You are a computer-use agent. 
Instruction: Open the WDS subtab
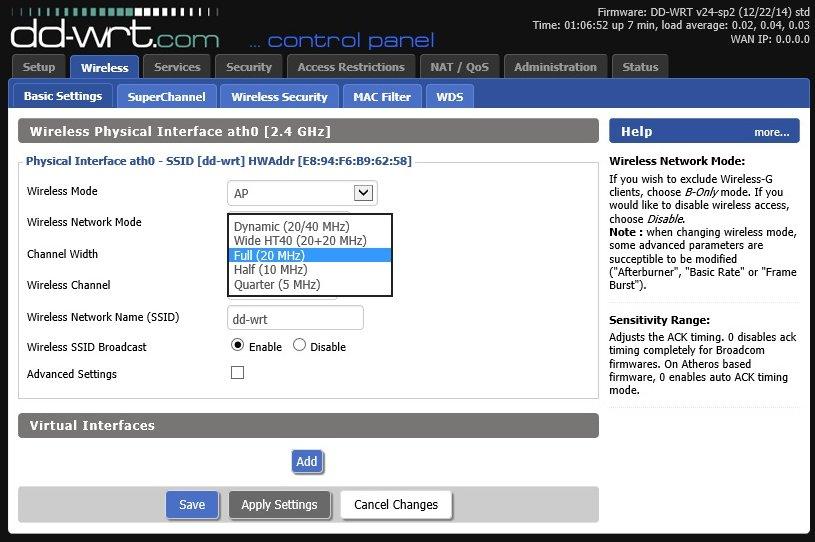[x=450, y=97]
